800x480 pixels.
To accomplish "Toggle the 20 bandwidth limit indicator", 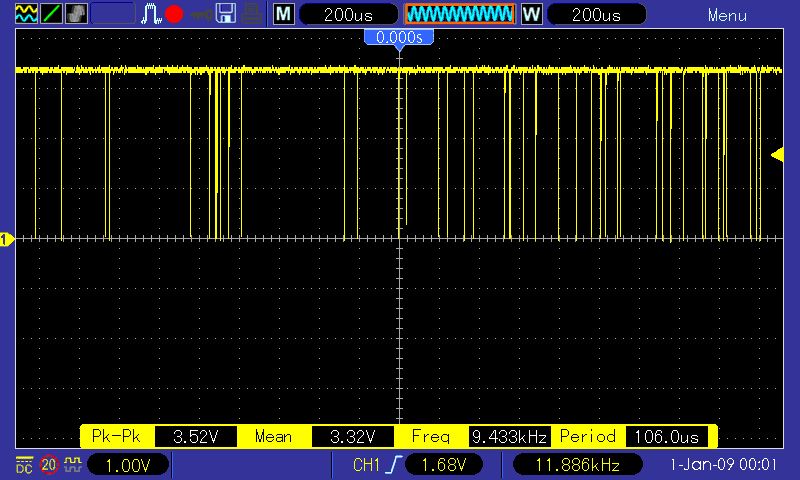I will click(49, 465).
